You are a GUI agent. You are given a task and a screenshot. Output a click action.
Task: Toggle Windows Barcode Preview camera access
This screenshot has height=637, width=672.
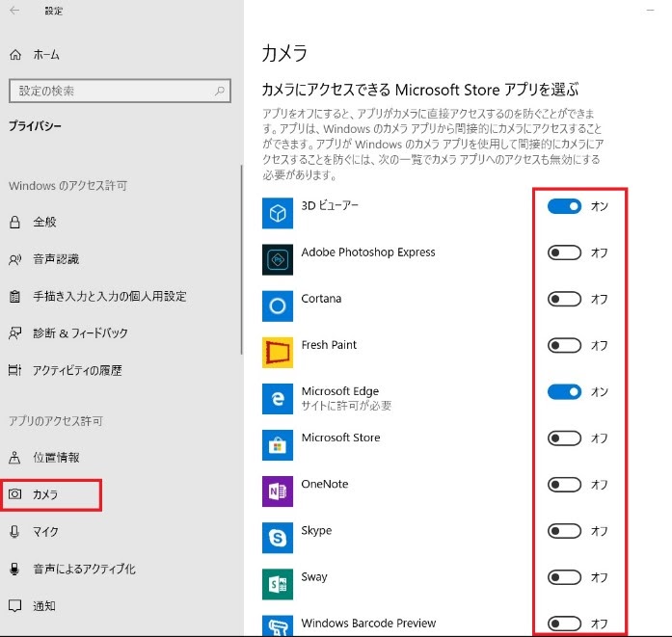pyautogui.click(x=564, y=624)
